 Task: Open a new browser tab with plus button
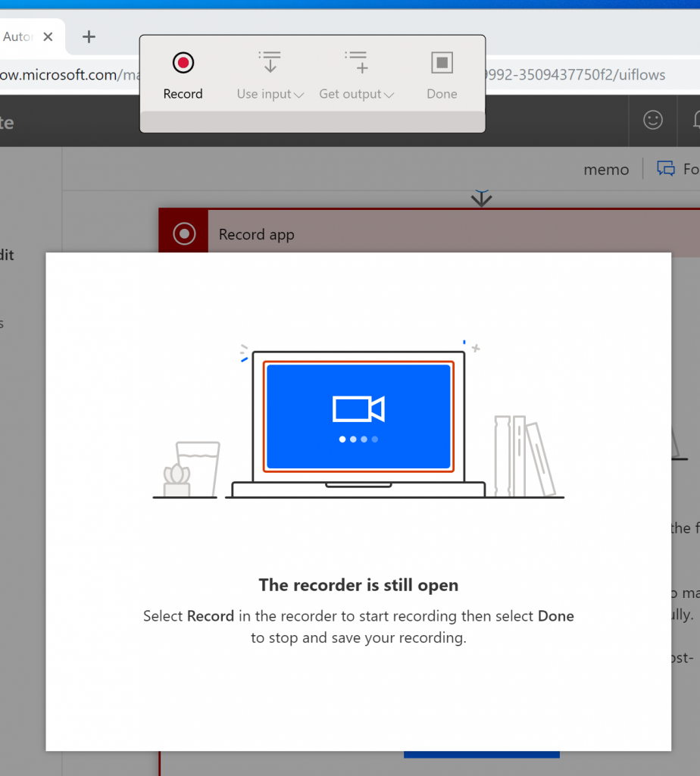point(89,36)
